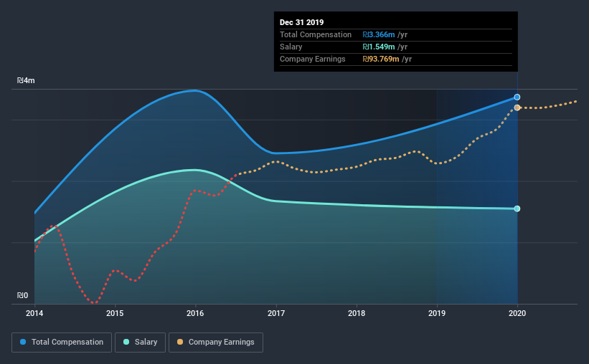
Task: Click the Company Earnings label in the tooltip
Action: 312,59
